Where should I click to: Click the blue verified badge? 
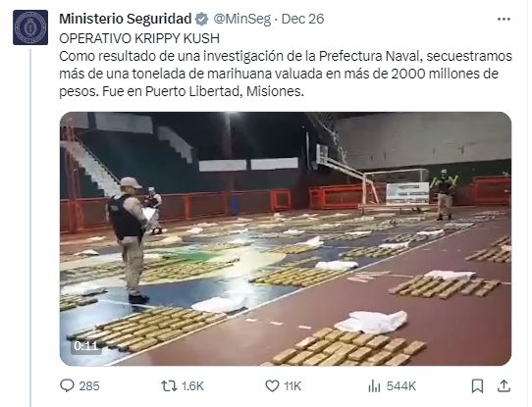pyautogui.click(x=202, y=19)
